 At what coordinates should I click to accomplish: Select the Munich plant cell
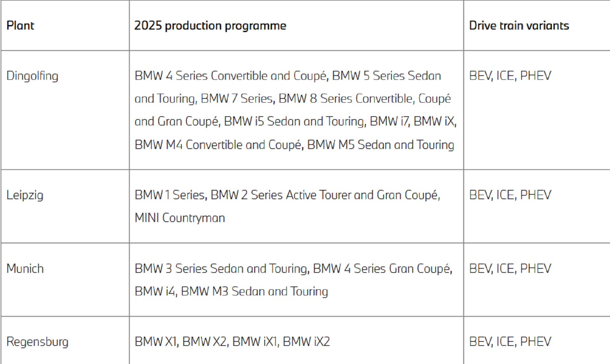(x=25, y=269)
